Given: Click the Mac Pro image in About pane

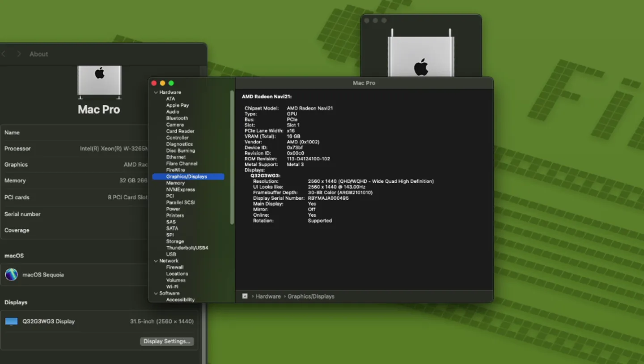Looking at the screenshot, I should [x=99, y=81].
